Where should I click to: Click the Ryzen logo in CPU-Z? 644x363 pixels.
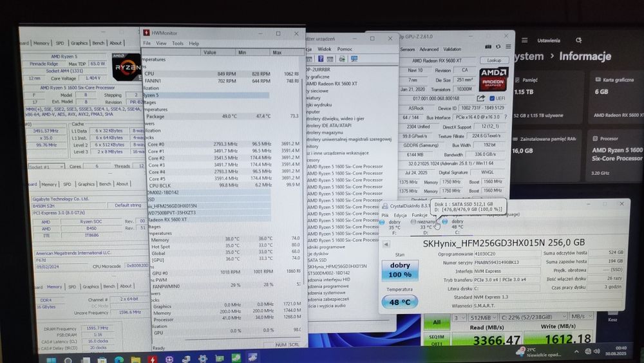(126, 66)
